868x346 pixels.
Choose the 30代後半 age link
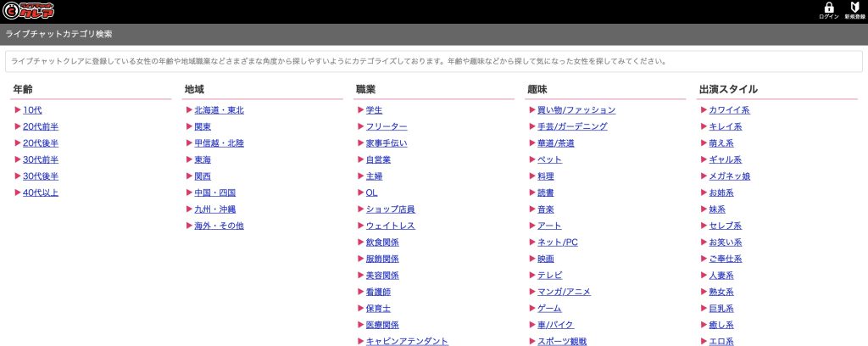(x=41, y=176)
